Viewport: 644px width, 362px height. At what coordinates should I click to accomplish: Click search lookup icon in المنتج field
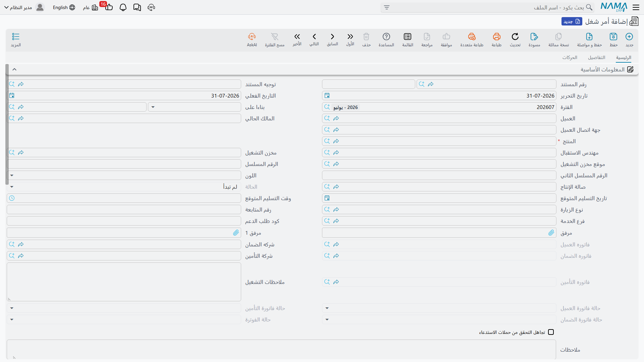tap(327, 141)
